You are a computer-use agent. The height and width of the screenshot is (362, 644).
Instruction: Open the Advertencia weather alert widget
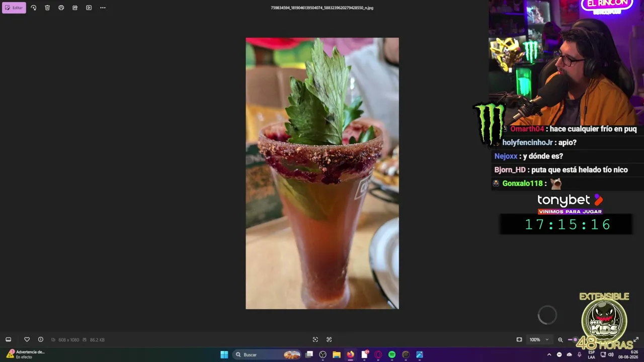pyautogui.click(x=25, y=354)
